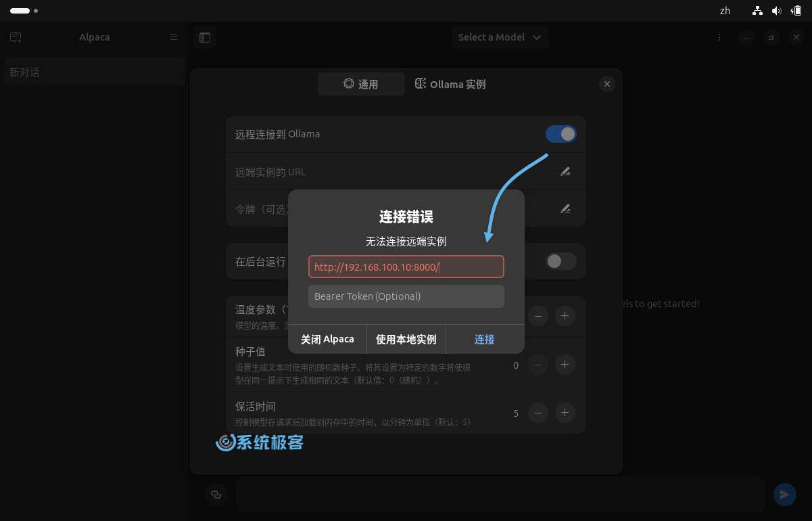
Task: Switch to the 通用 tab
Action: coord(361,84)
